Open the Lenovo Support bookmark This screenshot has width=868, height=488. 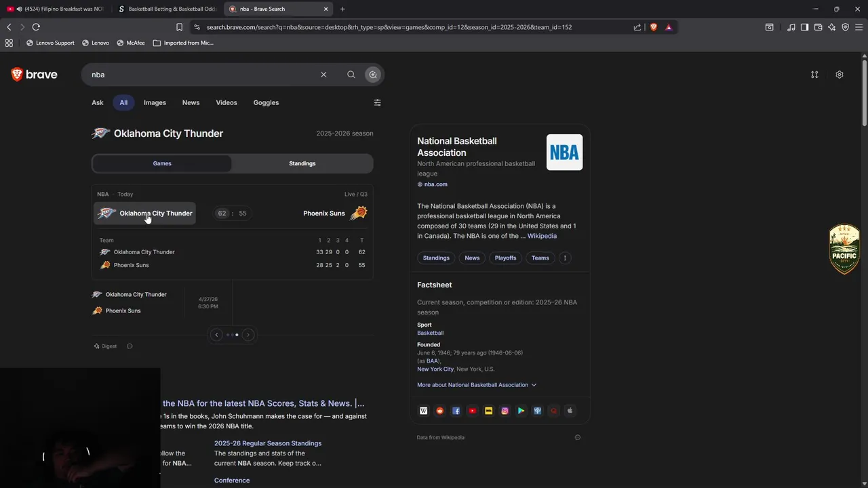(50, 43)
